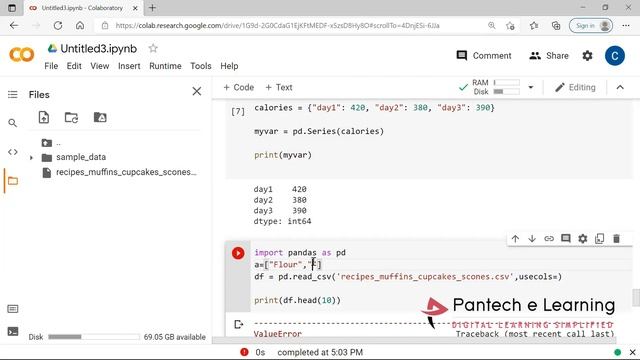Open table of contents sidebar icon
Screen dimensions: 640x360
(x=13, y=94)
